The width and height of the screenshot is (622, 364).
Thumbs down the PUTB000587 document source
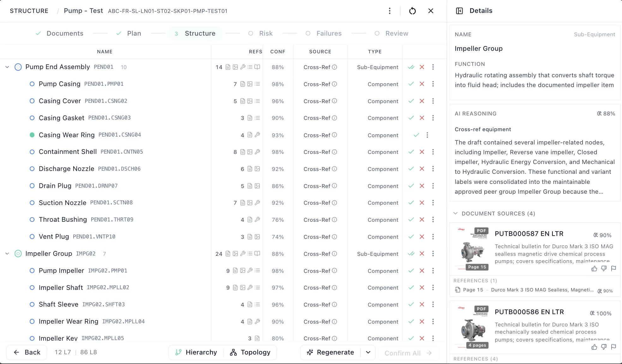pos(604,268)
